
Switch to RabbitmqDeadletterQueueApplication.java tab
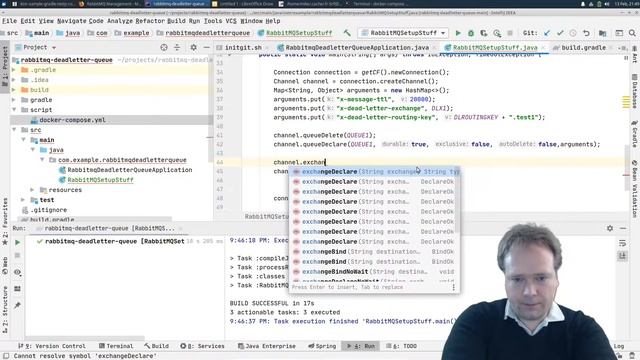[x=357, y=48]
